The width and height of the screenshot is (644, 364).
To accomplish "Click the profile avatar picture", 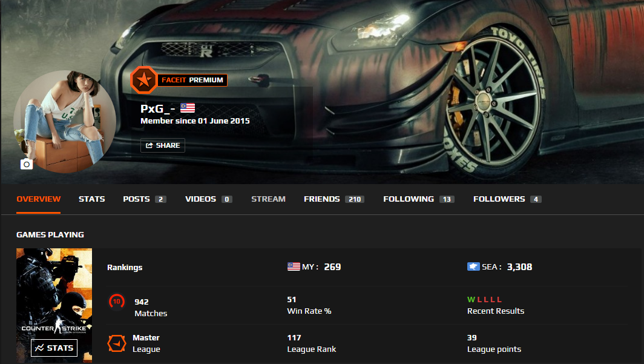I will (x=65, y=122).
